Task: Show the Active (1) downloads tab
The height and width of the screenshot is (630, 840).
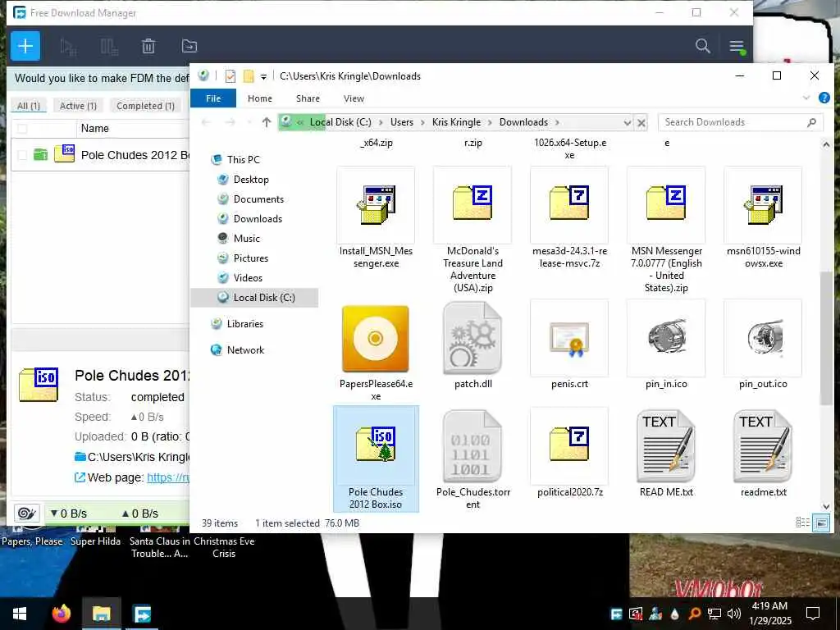Action: (78, 106)
